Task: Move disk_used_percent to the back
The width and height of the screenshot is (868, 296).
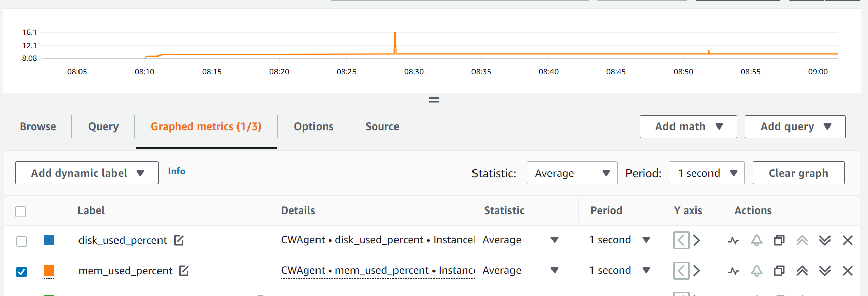Action: [x=824, y=240]
